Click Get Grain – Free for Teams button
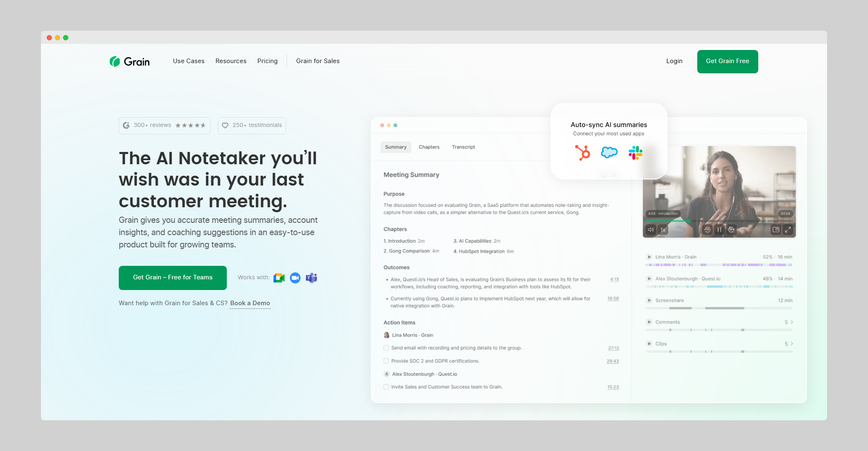The image size is (868, 451). (x=173, y=278)
